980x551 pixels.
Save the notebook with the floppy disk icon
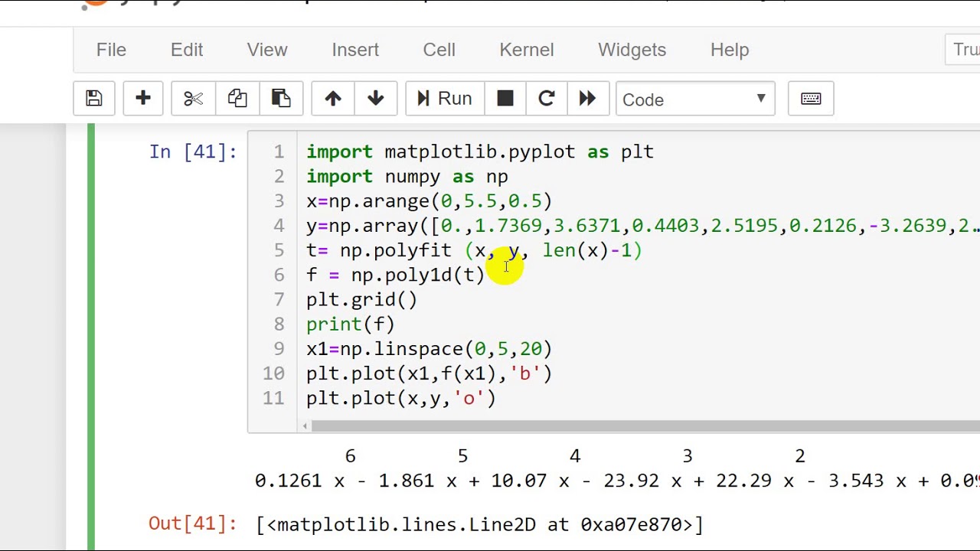coord(93,99)
